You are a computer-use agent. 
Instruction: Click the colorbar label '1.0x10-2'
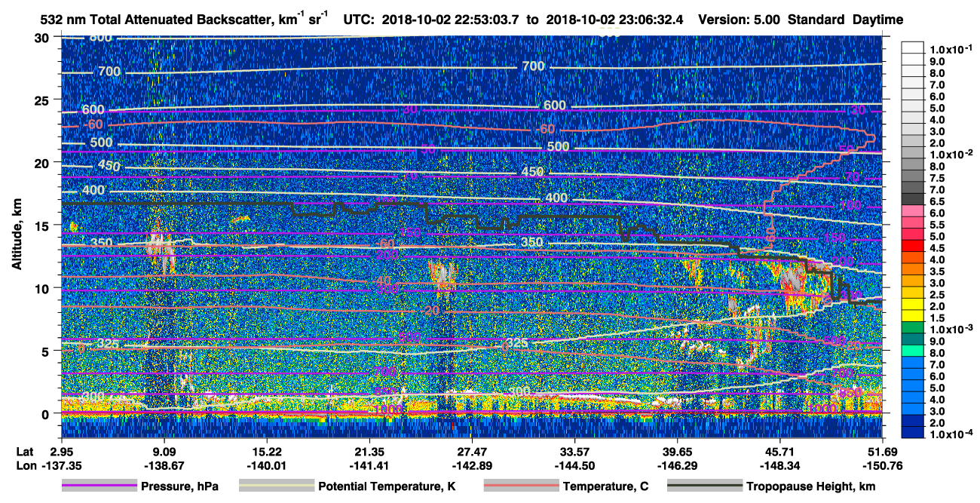953,153
